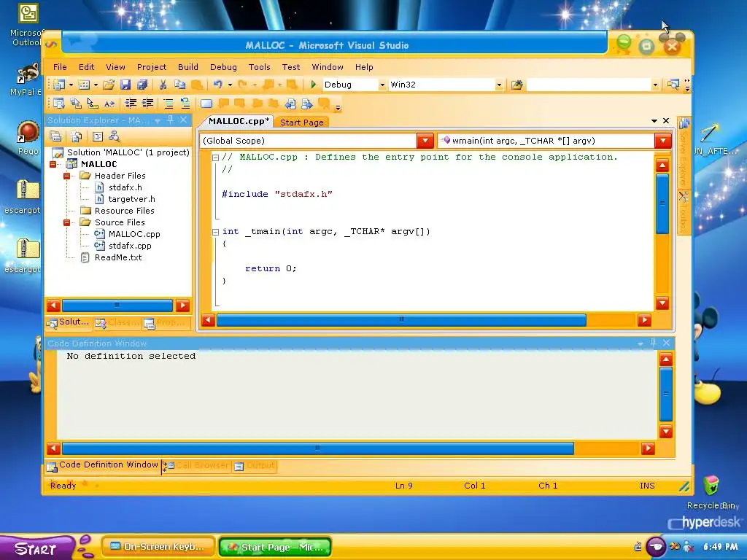This screenshot has height=560, width=747.
Task: Open the Toolbox side tab
Action: click(684, 213)
